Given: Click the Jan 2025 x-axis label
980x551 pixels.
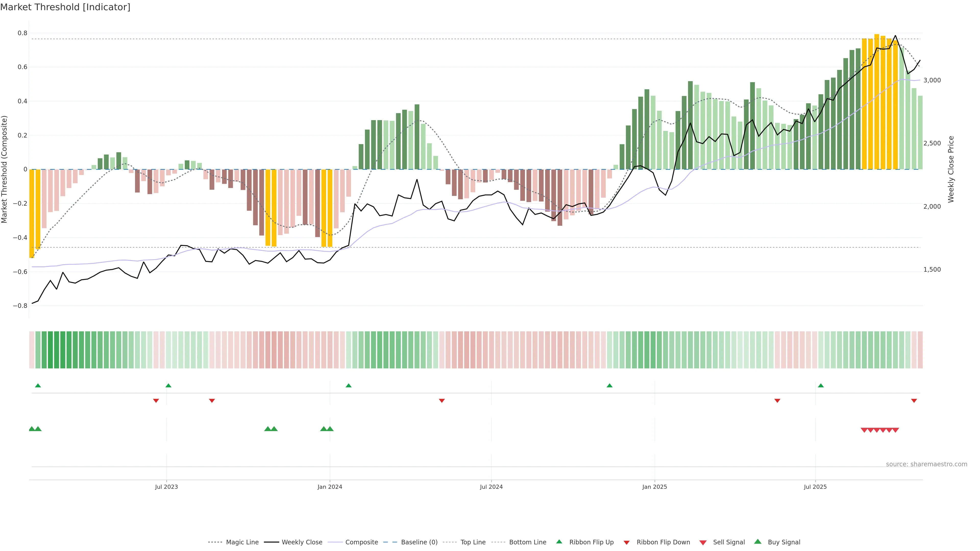Looking at the screenshot, I should (654, 487).
